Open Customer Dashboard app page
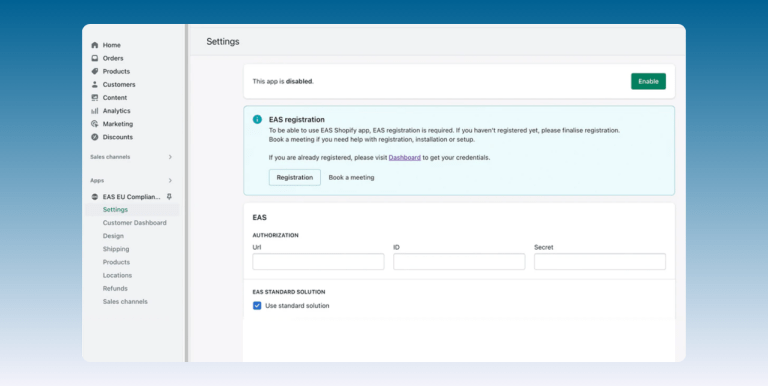The height and width of the screenshot is (386, 768). click(135, 223)
